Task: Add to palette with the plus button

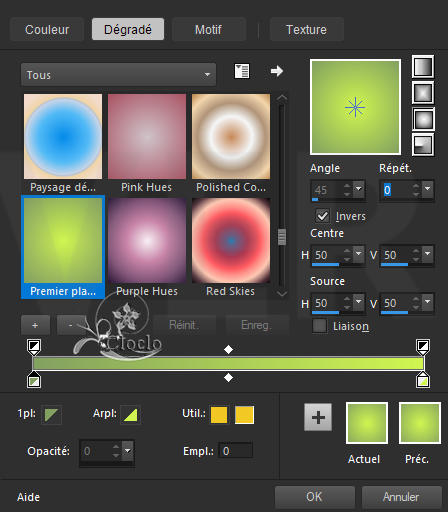Action: (x=318, y=417)
